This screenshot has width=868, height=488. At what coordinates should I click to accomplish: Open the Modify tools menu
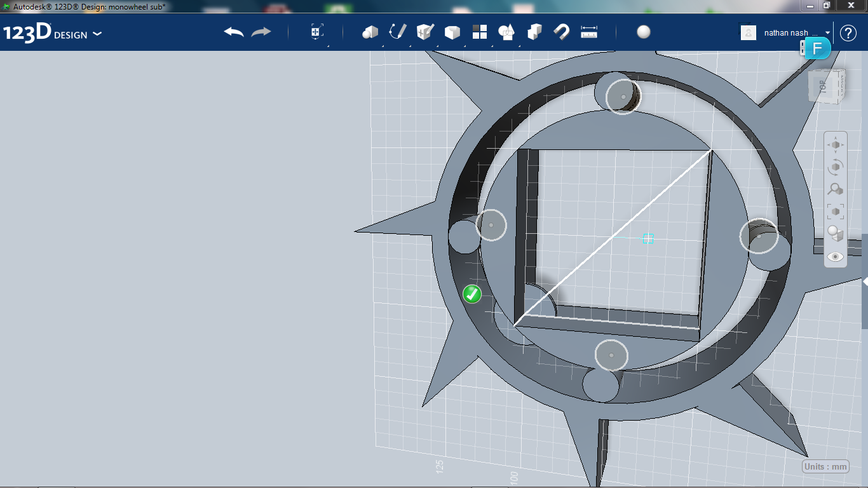(452, 32)
